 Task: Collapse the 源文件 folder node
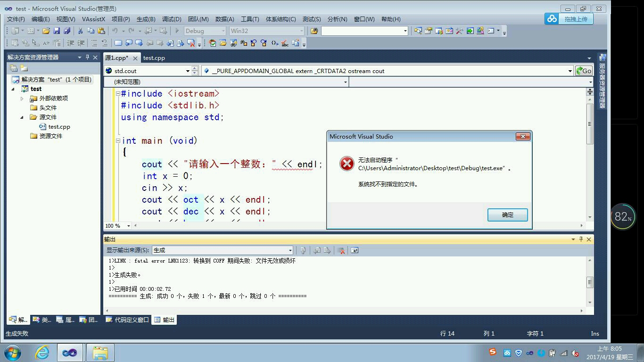(22, 117)
